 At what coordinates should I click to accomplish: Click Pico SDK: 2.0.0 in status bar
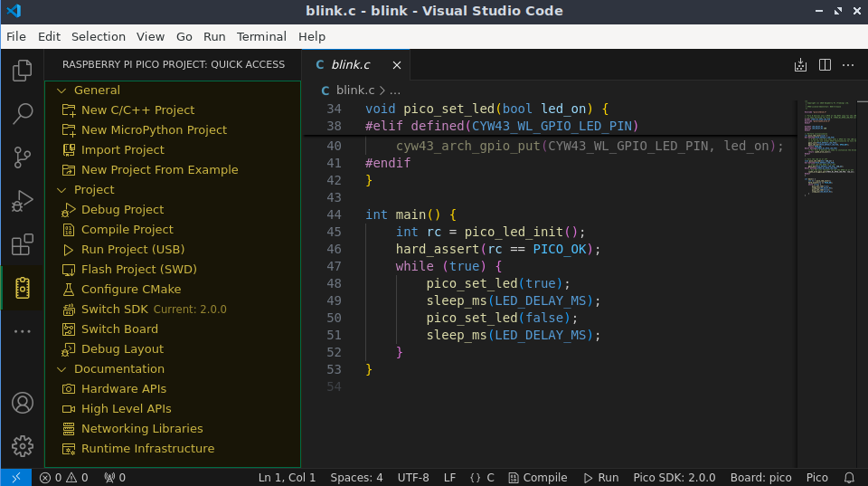point(675,477)
